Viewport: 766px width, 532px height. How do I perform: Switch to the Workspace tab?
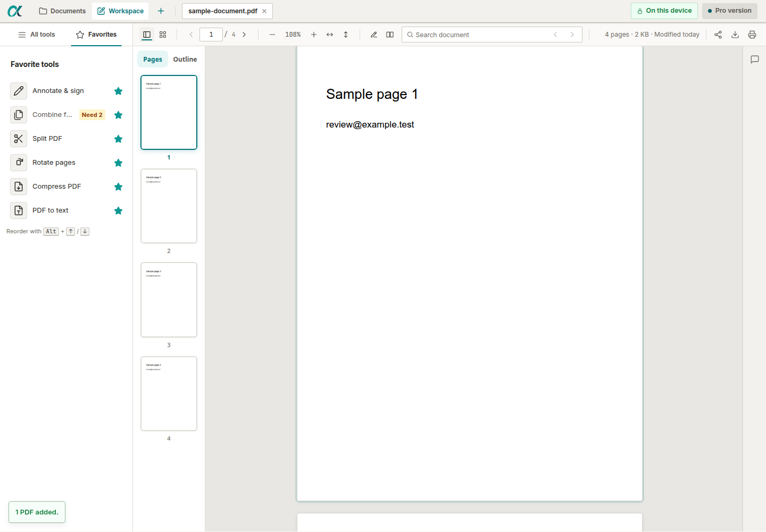[121, 11]
